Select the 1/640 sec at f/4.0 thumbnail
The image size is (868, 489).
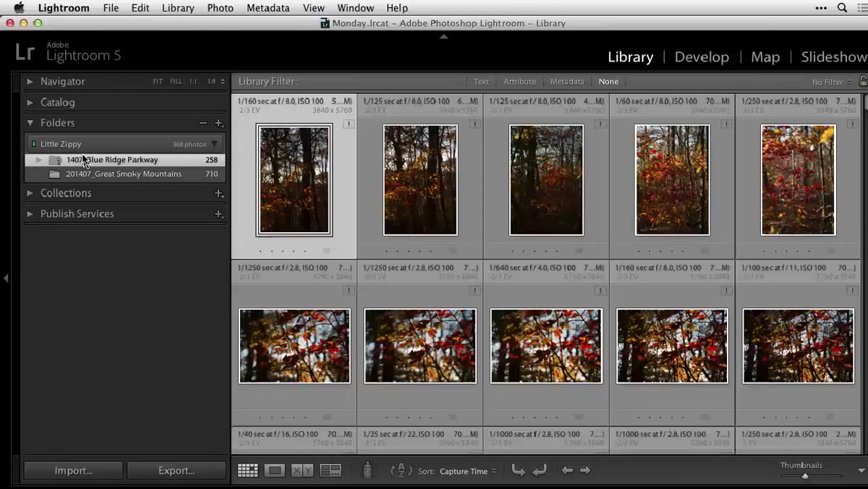(546, 346)
